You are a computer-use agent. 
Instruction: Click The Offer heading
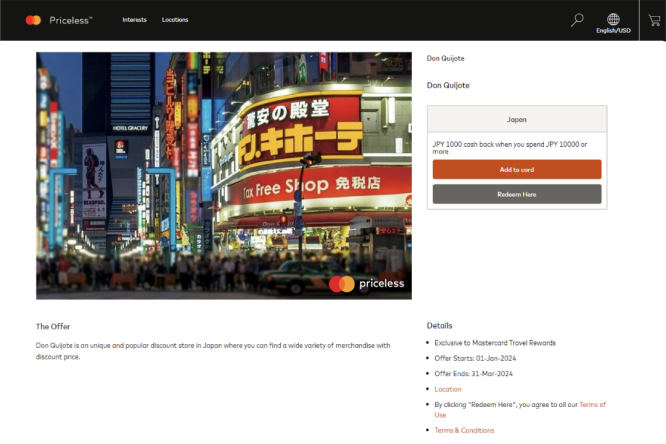[53, 326]
